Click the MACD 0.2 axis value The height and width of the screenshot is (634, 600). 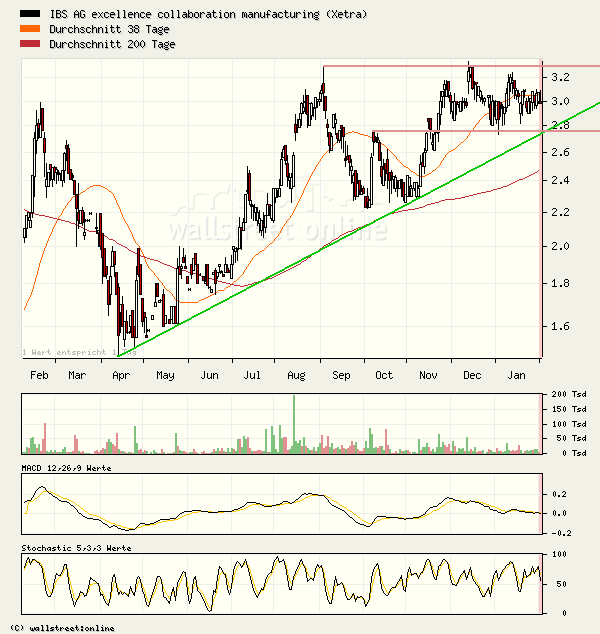(x=559, y=494)
